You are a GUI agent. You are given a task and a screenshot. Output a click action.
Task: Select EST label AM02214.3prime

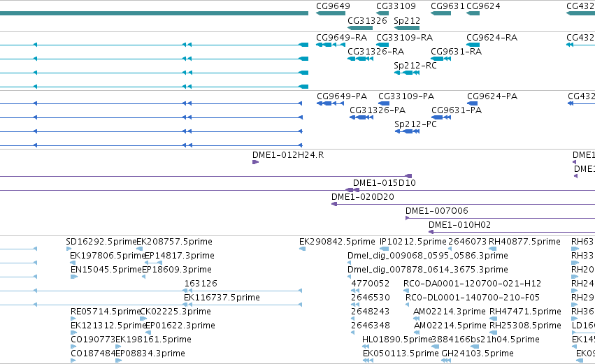pyautogui.click(x=450, y=312)
